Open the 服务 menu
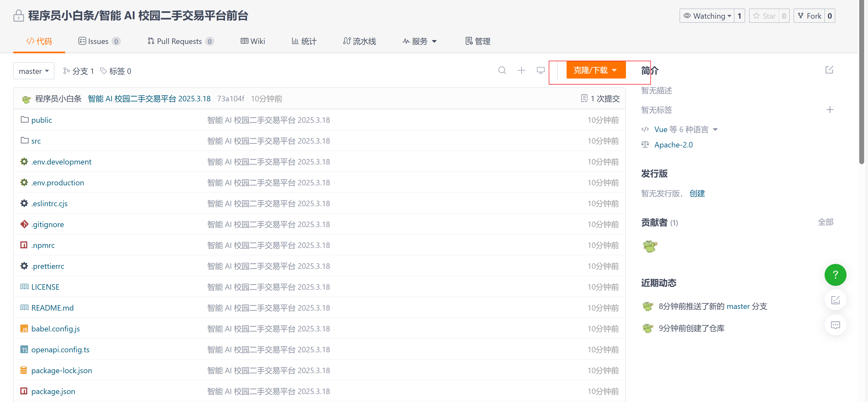Viewport: 868px width, 402px height. coord(419,41)
